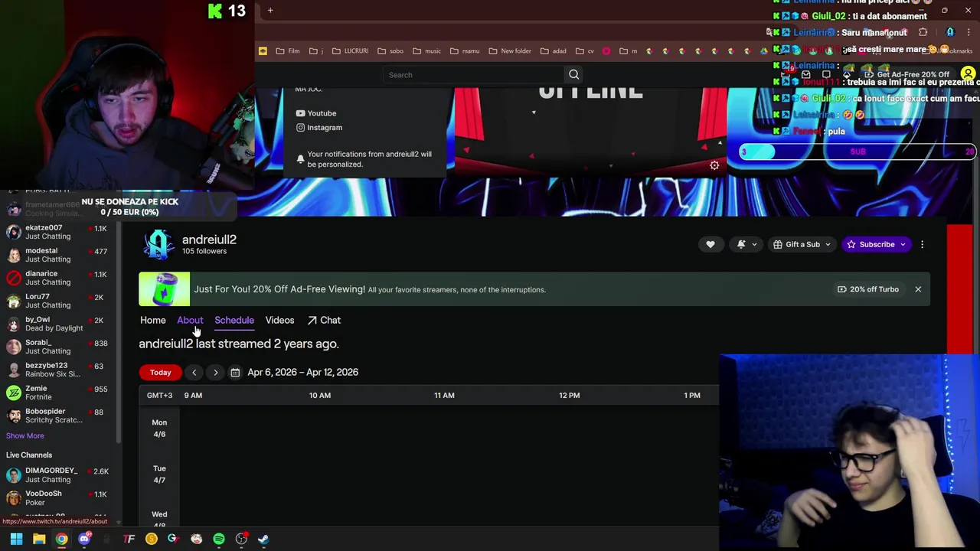Click andreiull2 channel avatar
The height and width of the screenshot is (551, 980).
(158, 245)
